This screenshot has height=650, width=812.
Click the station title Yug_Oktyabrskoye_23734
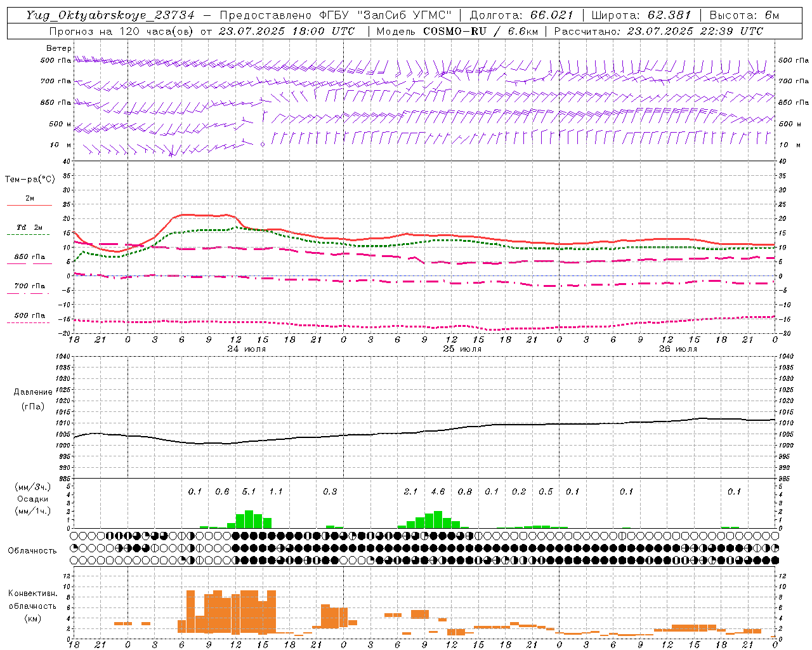click(x=110, y=15)
